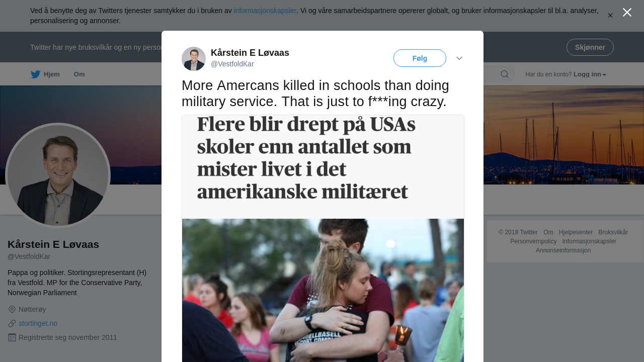The image size is (644, 362).
Task: Open the Hjelpesenter footer link
Action: click(576, 232)
